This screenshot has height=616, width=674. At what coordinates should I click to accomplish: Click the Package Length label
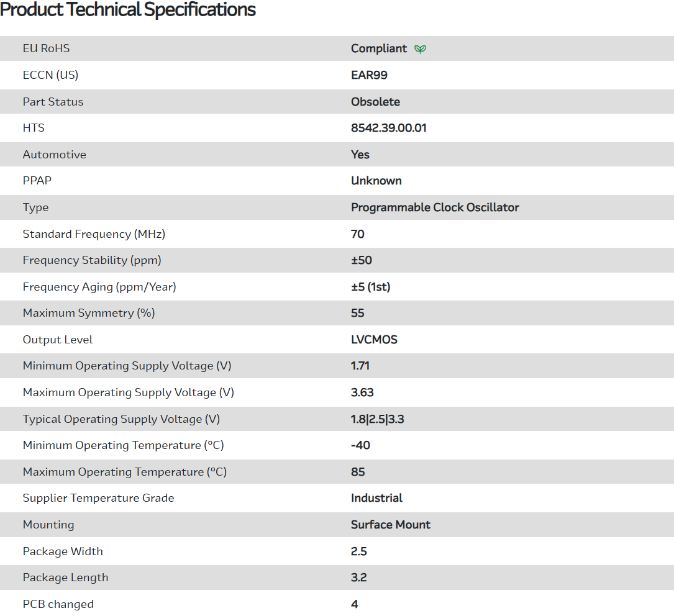(x=65, y=577)
